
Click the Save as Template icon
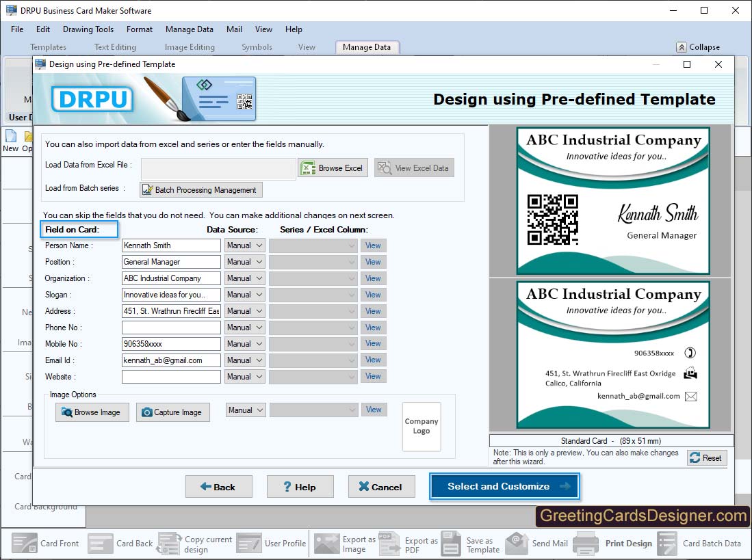pyautogui.click(x=451, y=543)
